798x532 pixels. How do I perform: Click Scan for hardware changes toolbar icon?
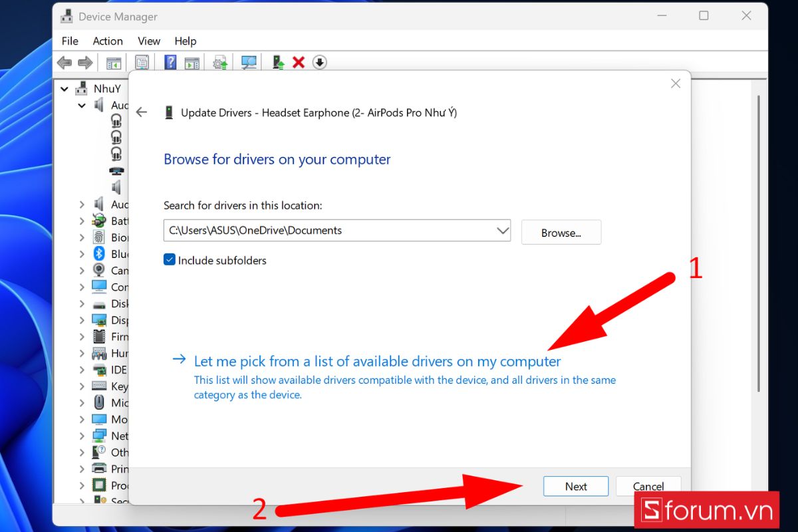point(249,63)
